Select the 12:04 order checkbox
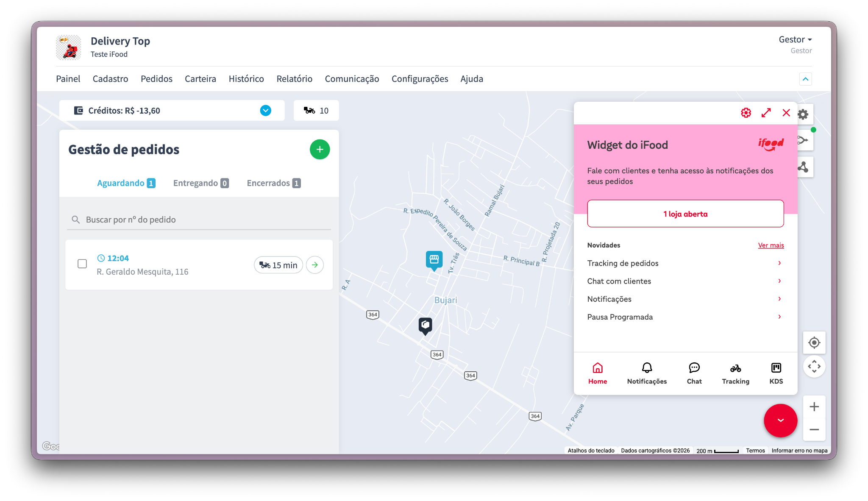 (82, 264)
